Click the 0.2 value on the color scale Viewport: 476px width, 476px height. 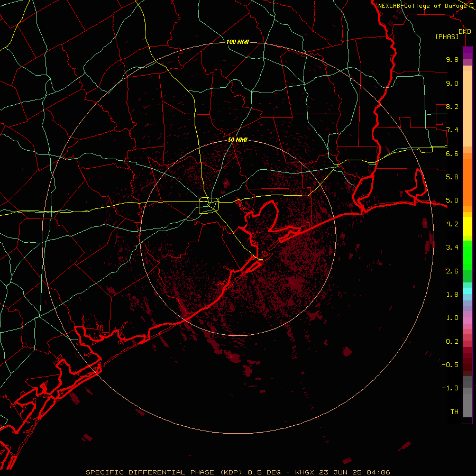click(x=452, y=342)
